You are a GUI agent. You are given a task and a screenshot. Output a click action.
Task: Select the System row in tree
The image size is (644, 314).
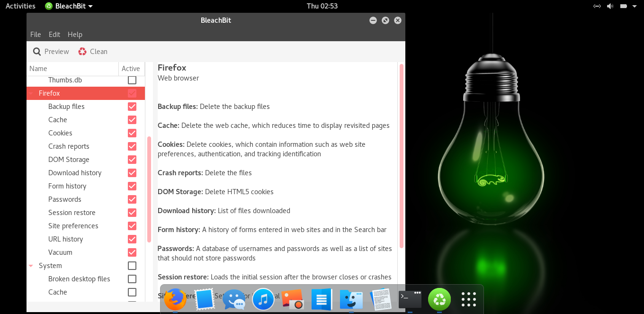coord(86,266)
